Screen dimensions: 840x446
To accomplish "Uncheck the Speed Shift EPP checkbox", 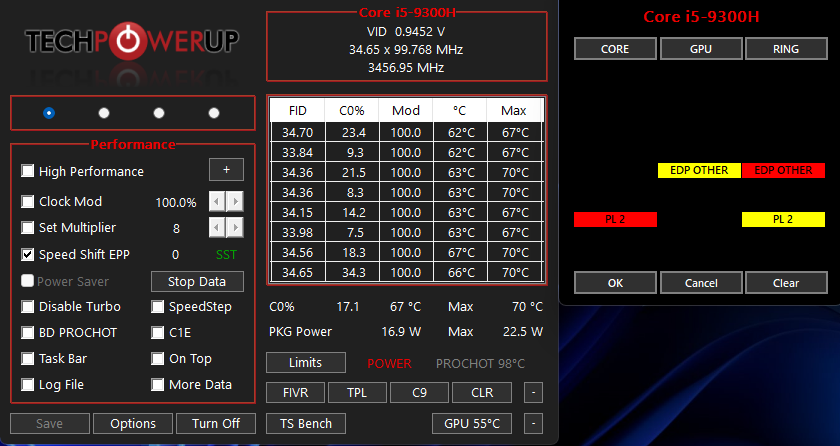I will tap(27, 254).
